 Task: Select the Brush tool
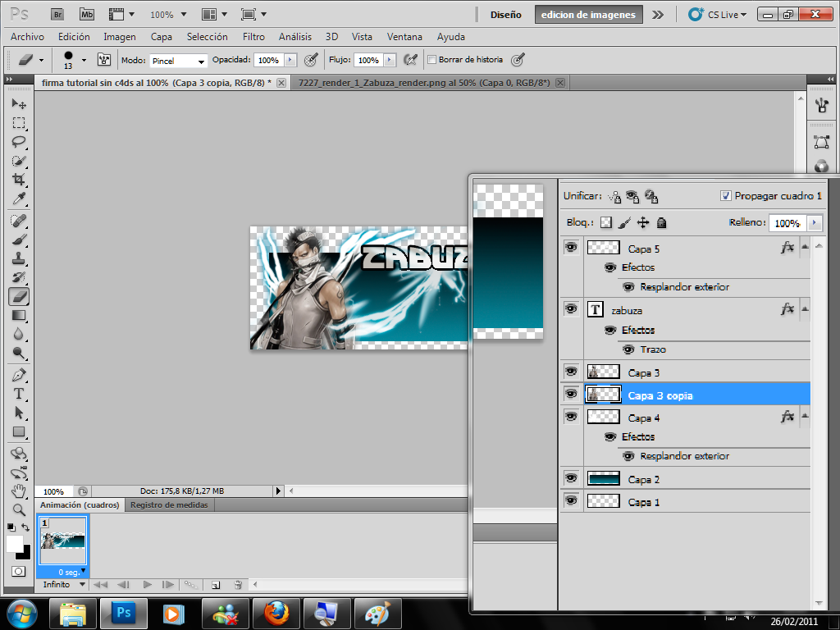click(x=19, y=240)
